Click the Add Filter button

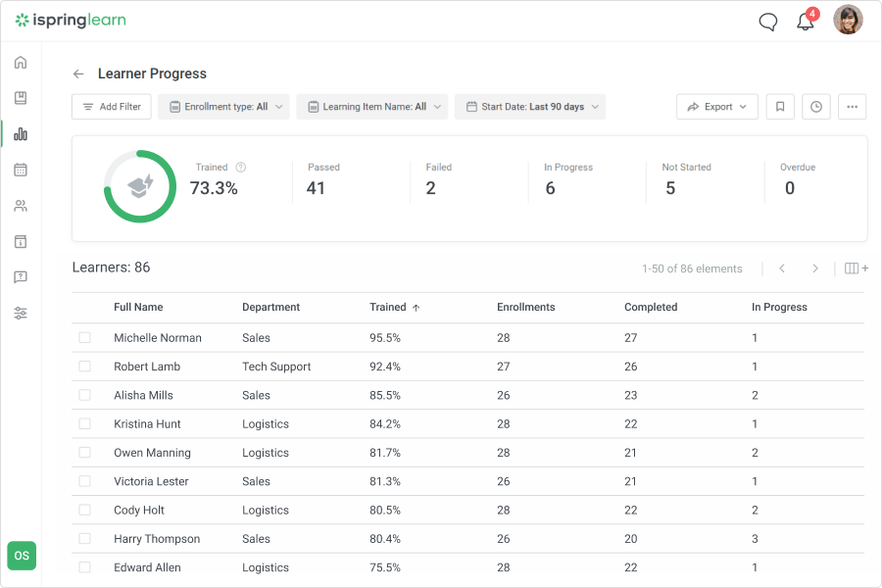tap(111, 106)
